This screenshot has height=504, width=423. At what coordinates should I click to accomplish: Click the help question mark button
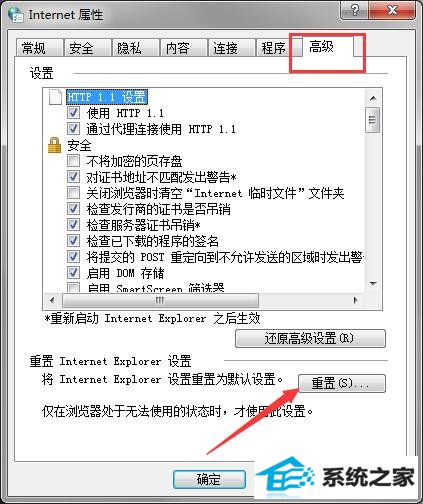tap(355, 10)
